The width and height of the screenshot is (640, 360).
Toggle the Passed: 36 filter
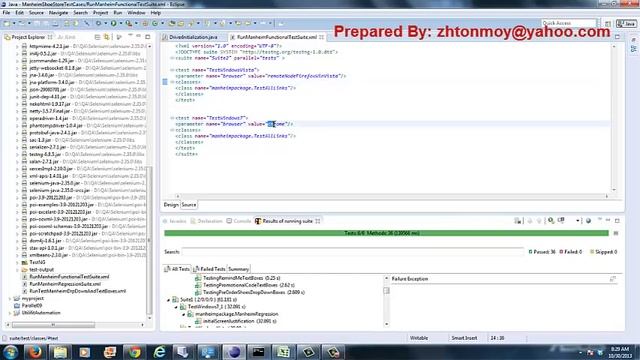pos(542,252)
